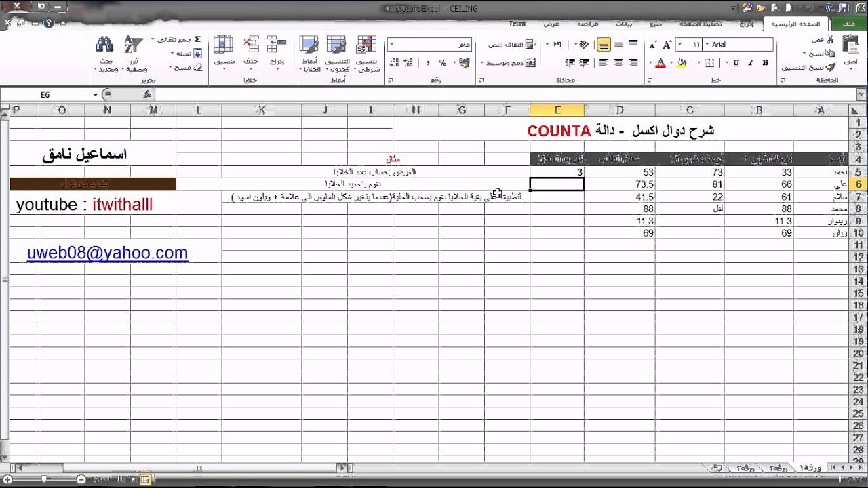Toggle Bold formatting
This screenshot has height=488, width=868.
[x=766, y=63]
